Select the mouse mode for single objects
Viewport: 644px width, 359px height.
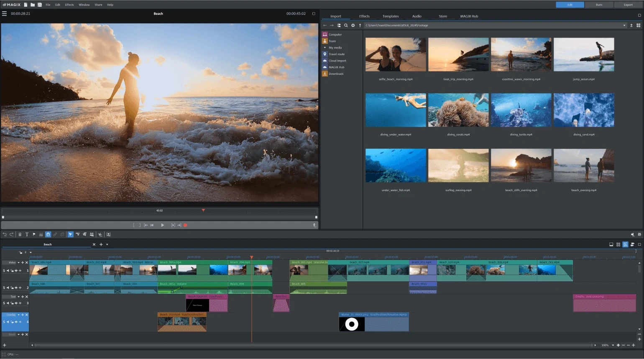click(70, 235)
